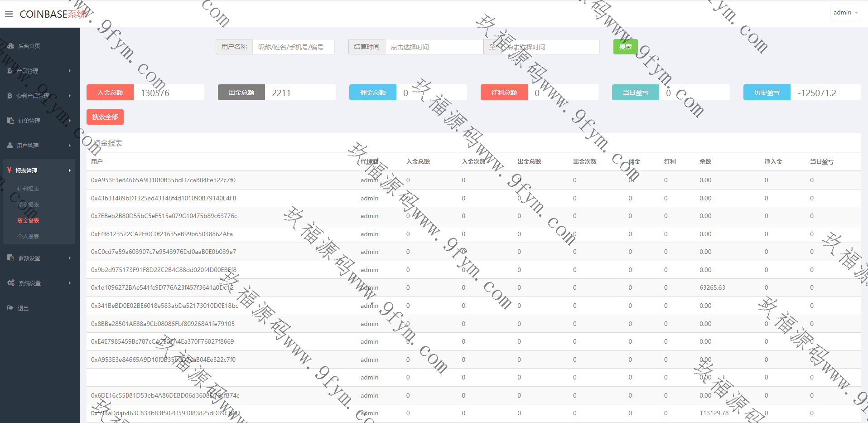Viewport: 868px width, 423px height.
Task: Click the yen icon beside 报表管理
Action: tap(10, 170)
